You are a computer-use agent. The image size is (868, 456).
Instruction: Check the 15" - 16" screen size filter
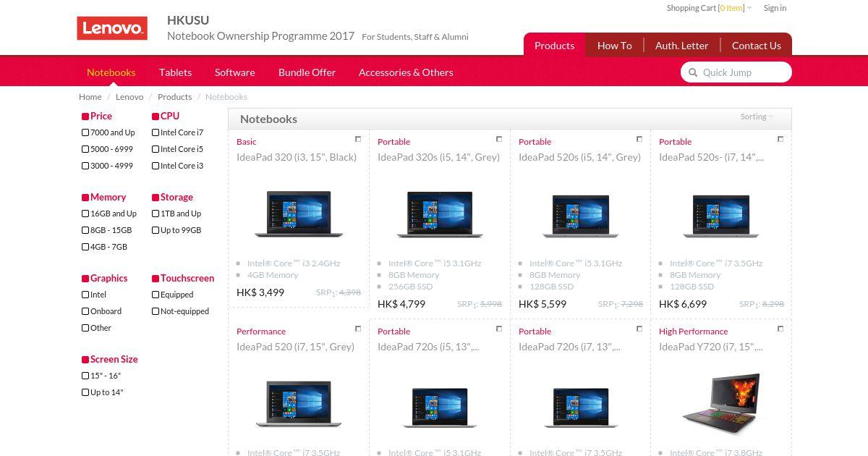[85, 376]
